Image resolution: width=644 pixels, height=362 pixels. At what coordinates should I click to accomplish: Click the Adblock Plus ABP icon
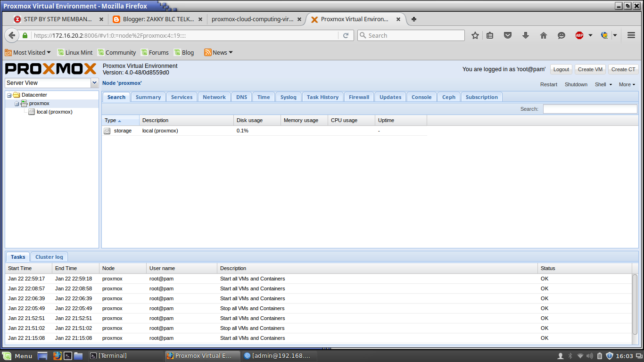pos(579,35)
